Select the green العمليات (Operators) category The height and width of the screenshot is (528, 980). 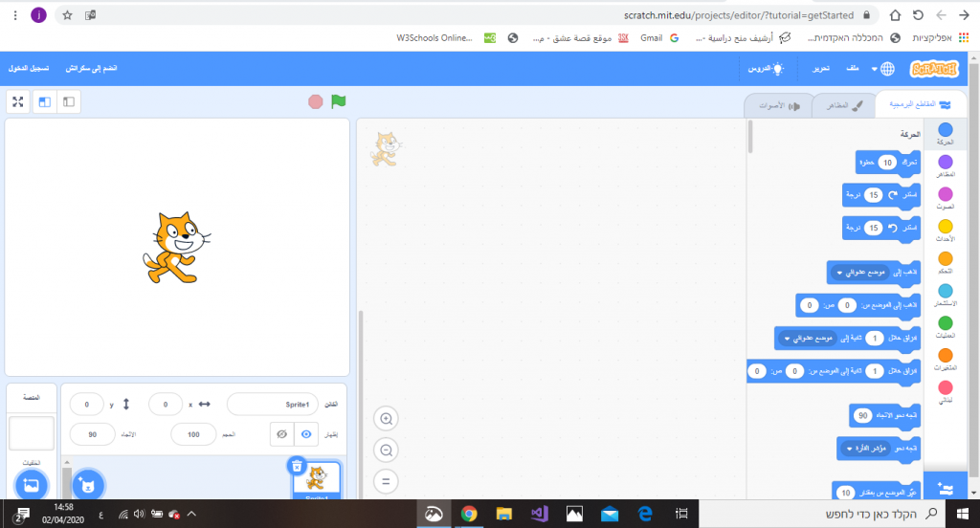tap(945, 327)
